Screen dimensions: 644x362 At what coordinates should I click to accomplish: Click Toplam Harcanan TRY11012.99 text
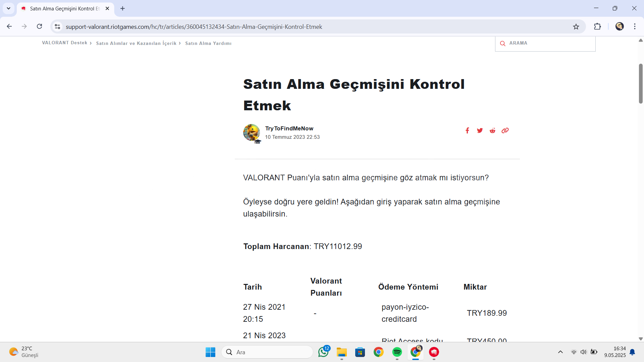(303, 246)
